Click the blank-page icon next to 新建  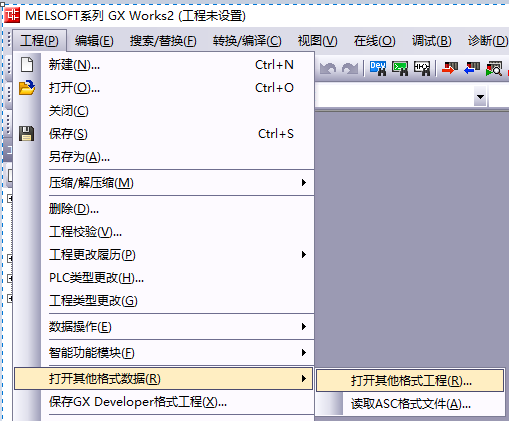pos(27,65)
